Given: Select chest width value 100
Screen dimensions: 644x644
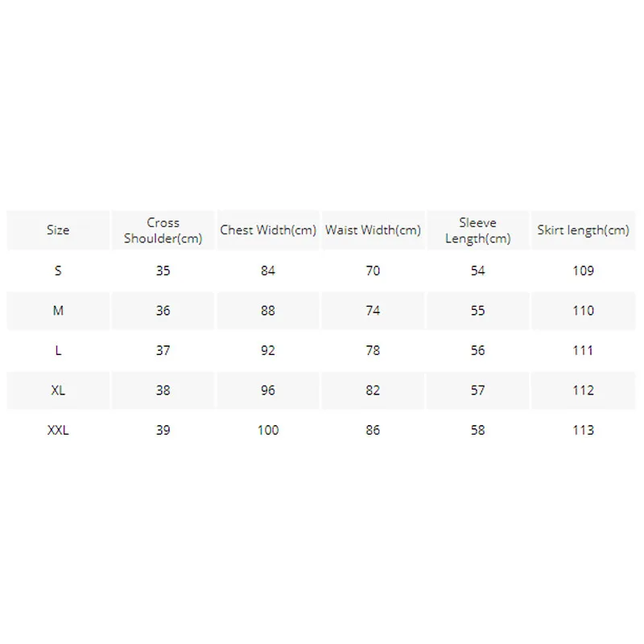Looking at the screenshot, I should point(268,430).
